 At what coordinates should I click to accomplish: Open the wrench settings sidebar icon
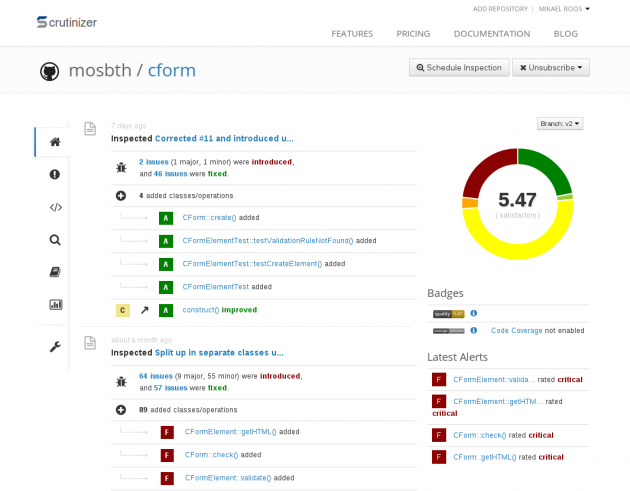tap(55, 346)
